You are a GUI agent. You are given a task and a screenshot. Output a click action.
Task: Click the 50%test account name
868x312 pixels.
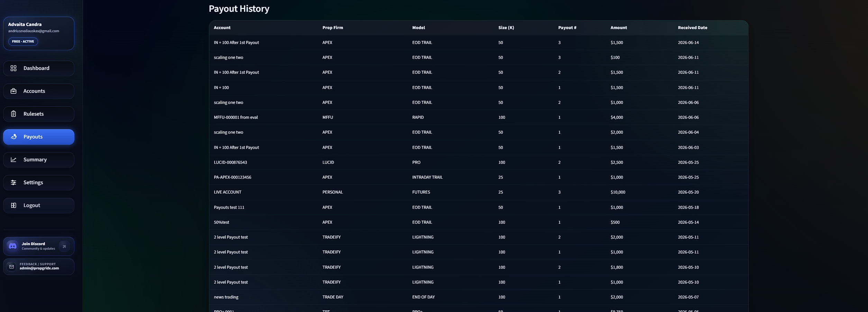click(221, 222)
